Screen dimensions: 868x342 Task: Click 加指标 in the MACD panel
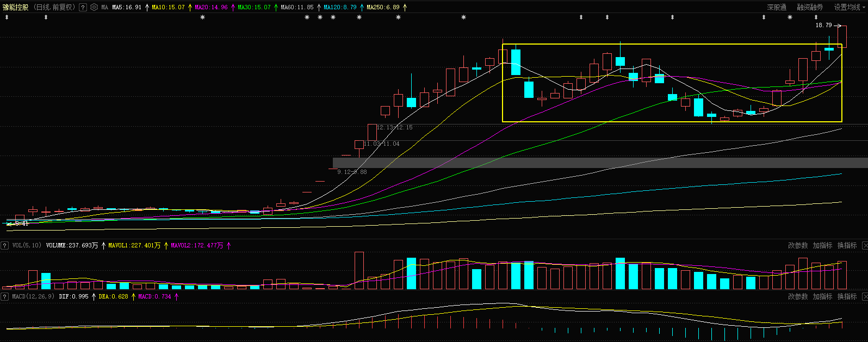[822, 296]
